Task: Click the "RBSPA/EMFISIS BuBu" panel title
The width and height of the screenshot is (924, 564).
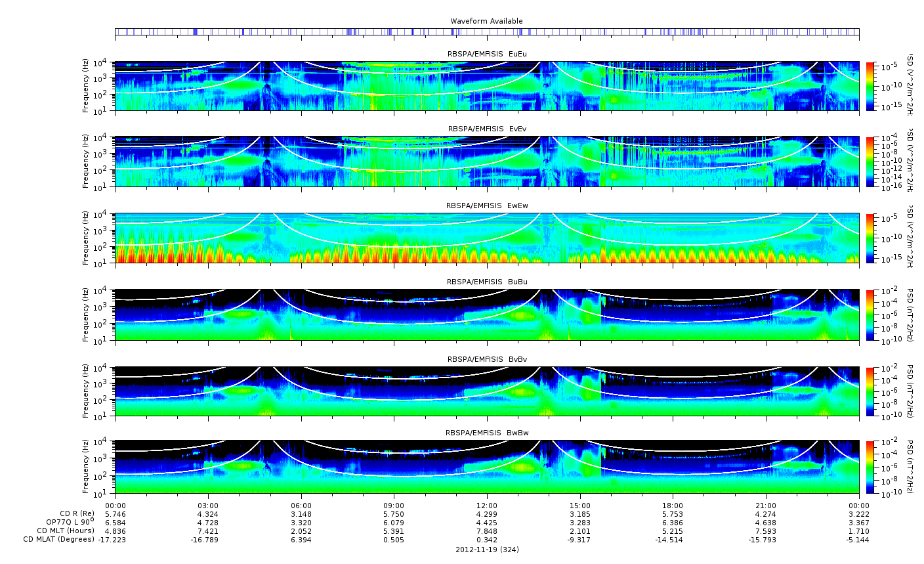Action: [487, 282]
